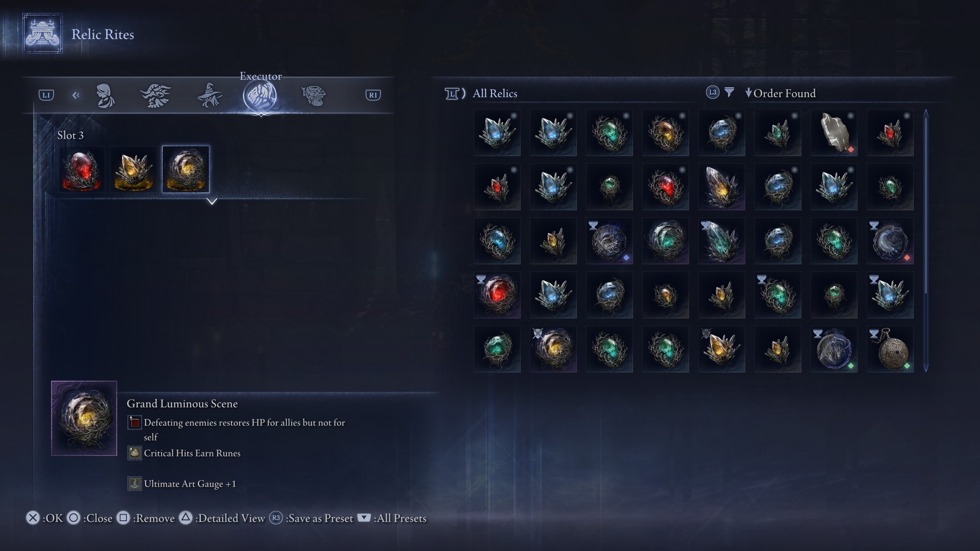Choose the bird-crest character icon

(x=155, y=96)
